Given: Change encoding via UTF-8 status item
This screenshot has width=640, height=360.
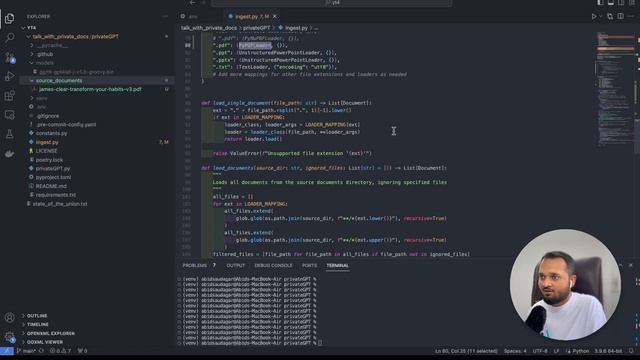Looking at the screenshot, I should 540,351.
